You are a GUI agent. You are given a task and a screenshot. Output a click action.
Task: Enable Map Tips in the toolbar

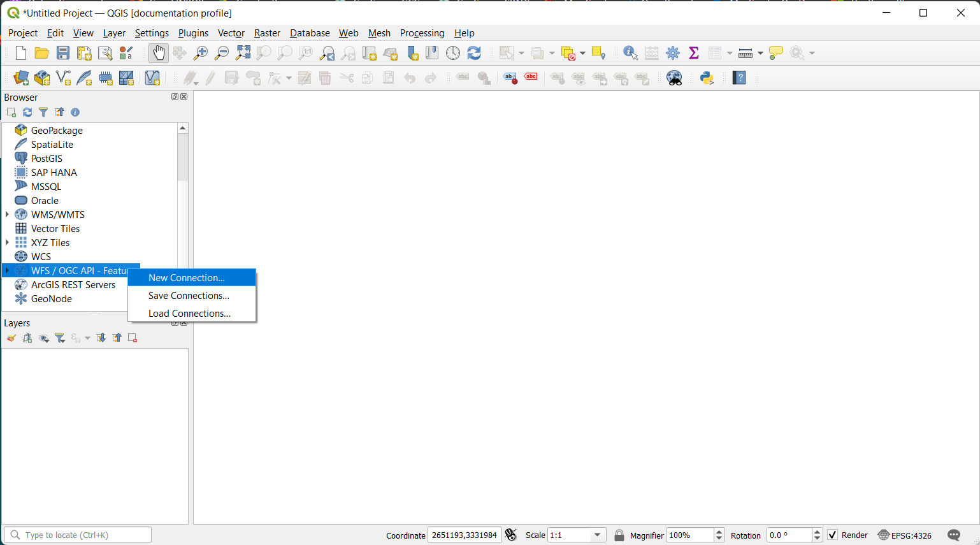pos(775,53)
